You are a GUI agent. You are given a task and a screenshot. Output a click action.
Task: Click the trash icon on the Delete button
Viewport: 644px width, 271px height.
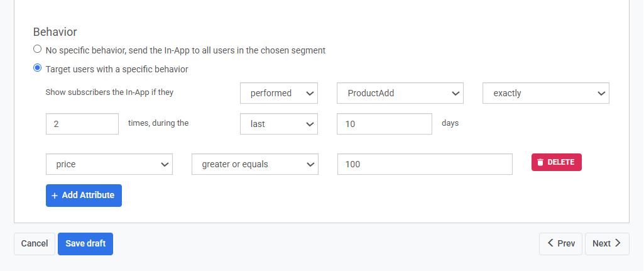coord(540,162)
